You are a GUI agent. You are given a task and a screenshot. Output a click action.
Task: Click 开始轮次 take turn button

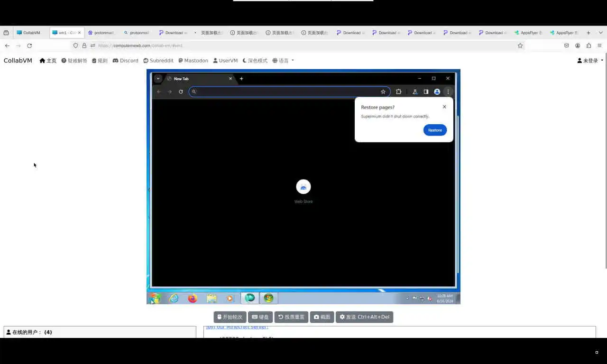point(230,317)
